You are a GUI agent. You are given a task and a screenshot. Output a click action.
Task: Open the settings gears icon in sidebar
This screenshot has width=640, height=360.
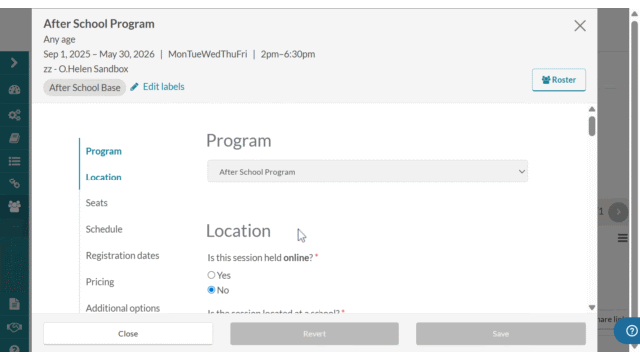pos(14,115)
